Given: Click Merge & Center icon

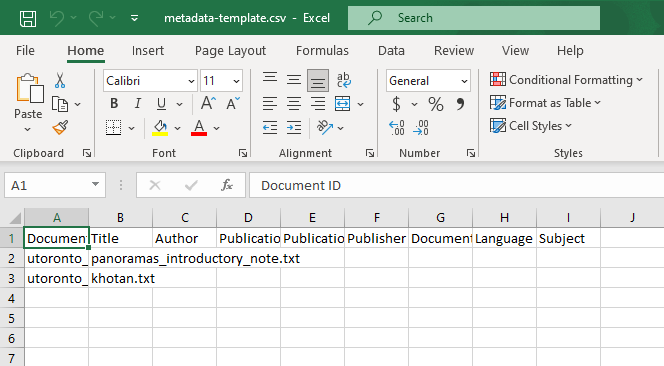Looking at the screenshot, I should (342, 104).
